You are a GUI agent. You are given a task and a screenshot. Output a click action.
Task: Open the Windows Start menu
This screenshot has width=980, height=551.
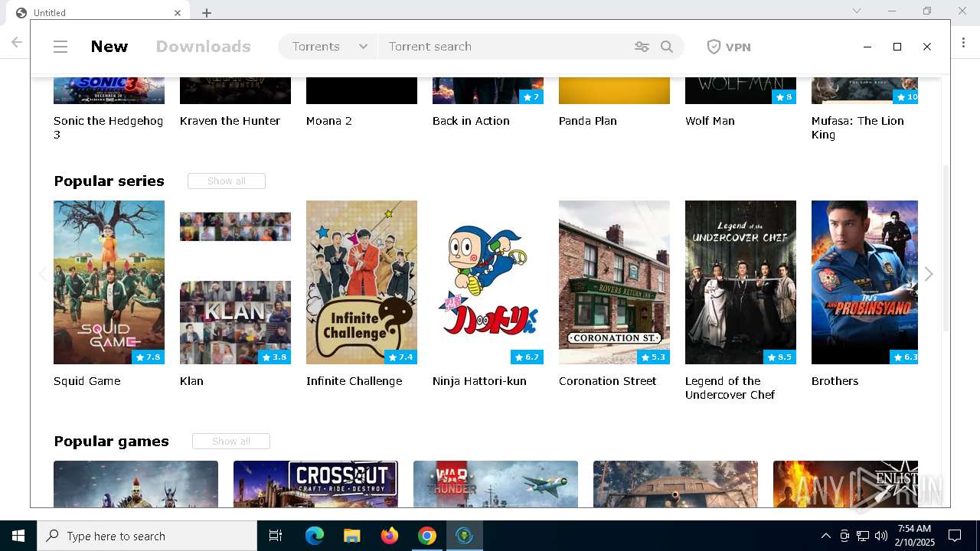18,536
